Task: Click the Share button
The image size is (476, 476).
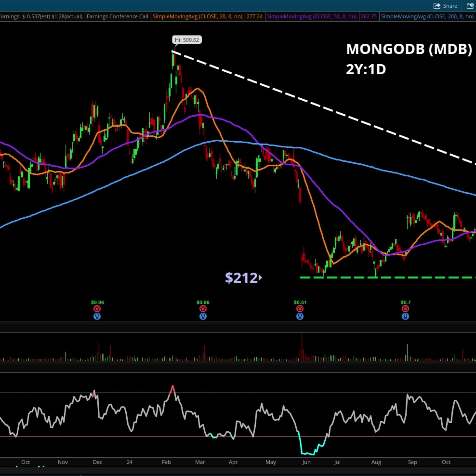Action: tap(445, 6)
